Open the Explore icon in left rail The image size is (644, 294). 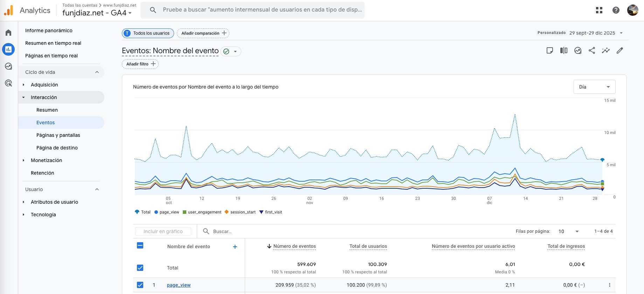tap(8, 66)
